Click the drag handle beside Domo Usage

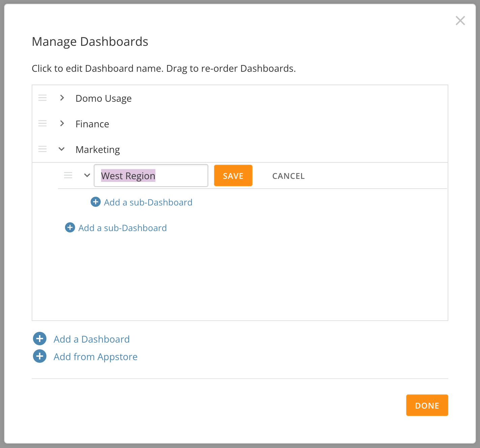tap(42, 98)
